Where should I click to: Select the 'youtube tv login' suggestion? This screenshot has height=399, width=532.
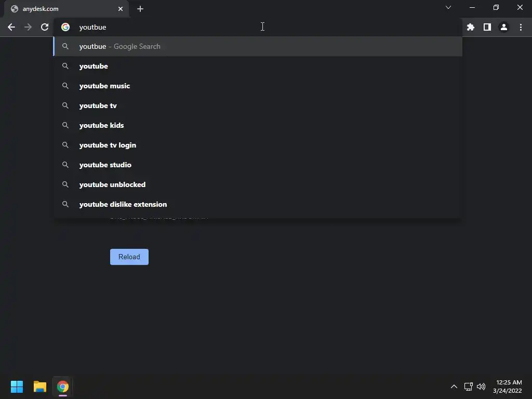[x=258, y=145]
